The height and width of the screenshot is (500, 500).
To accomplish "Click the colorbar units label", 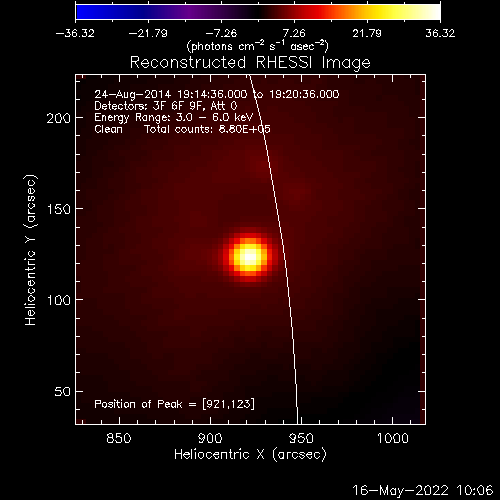I will click(x=258, y=46).
